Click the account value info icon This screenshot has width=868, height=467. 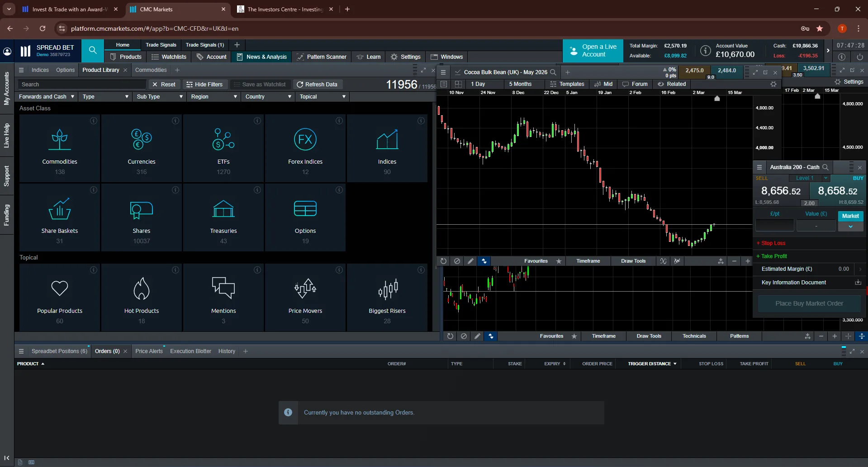705,51
